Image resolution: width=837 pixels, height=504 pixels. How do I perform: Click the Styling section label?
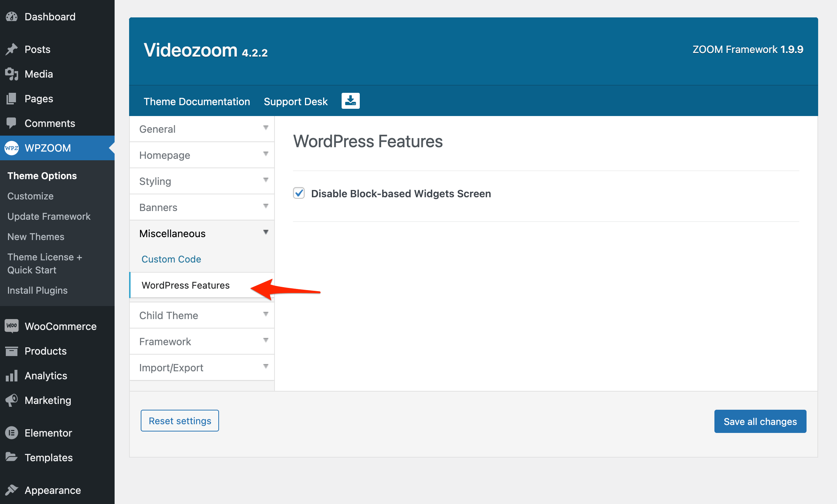[x=155, y=181]
